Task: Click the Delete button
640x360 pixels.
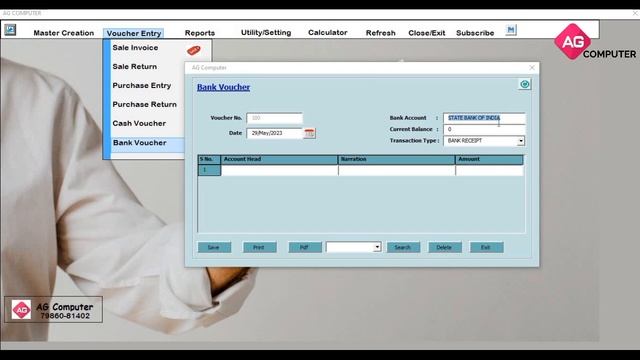Action: (445, 247)
